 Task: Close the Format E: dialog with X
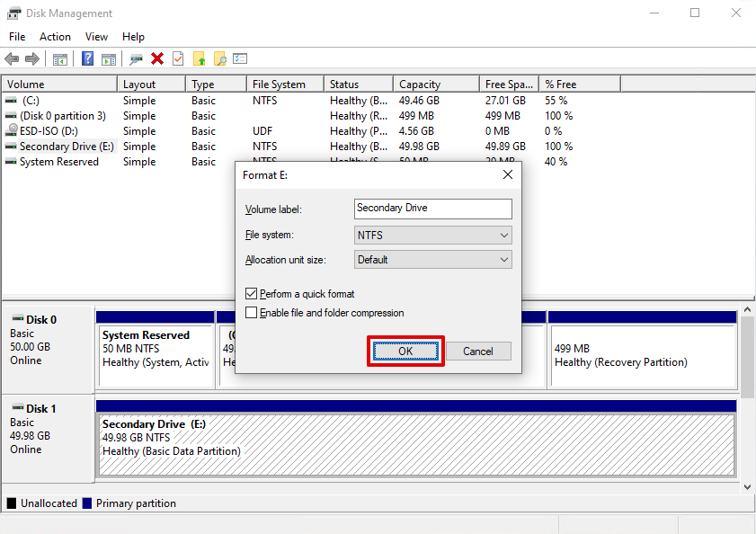(x=508, y=174)
